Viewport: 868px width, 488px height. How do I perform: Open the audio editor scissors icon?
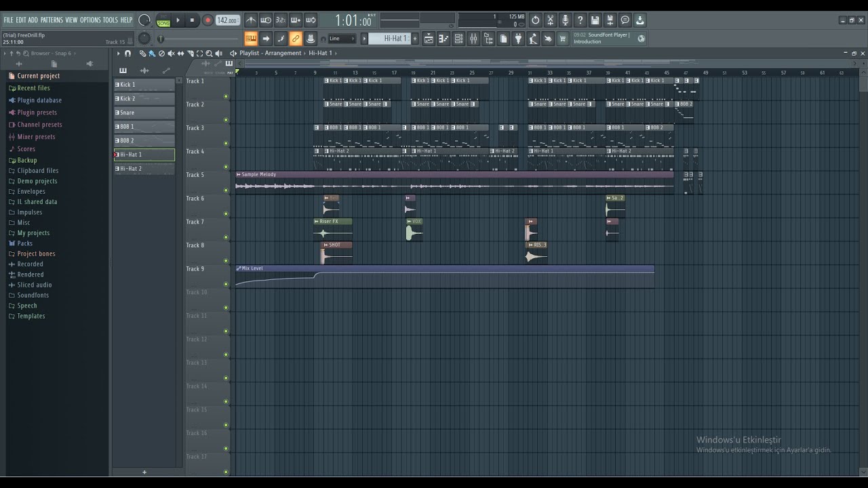coord(550,20)
